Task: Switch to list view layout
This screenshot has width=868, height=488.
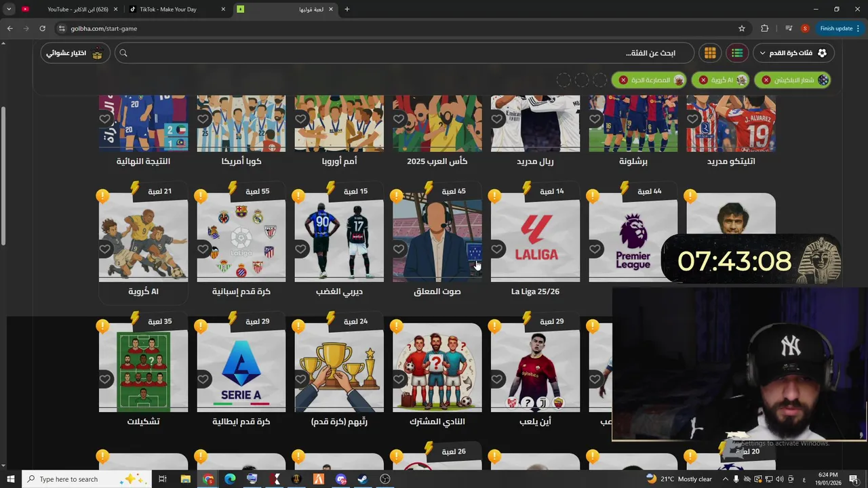Action: coord(737,53)
